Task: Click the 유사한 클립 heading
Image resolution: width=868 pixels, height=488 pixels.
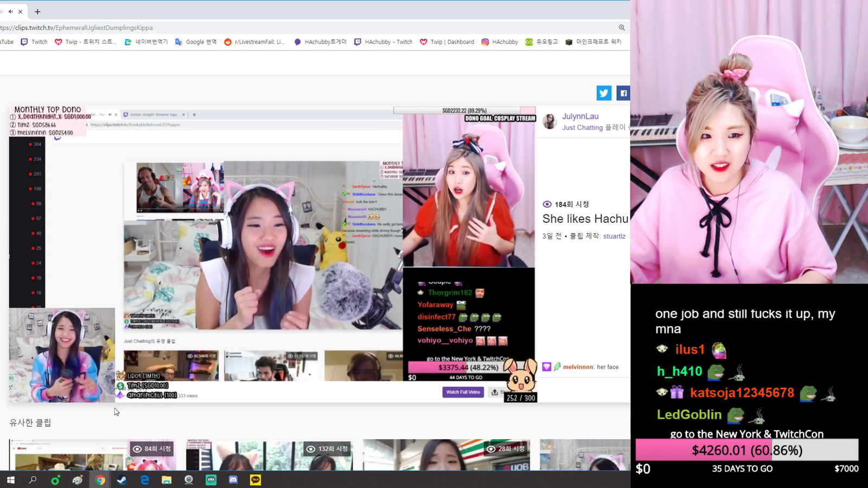Action: coord(30,422)
